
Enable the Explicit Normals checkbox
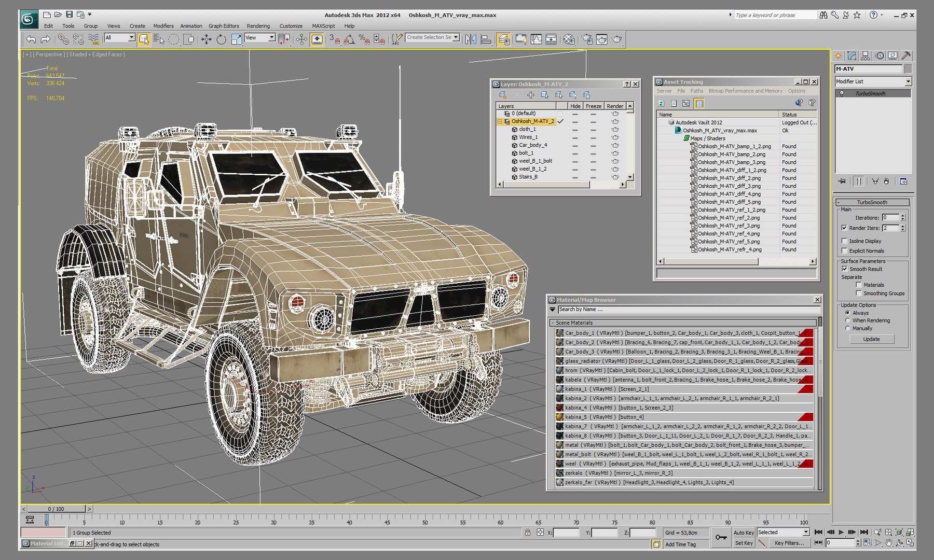tap(844, 250)
